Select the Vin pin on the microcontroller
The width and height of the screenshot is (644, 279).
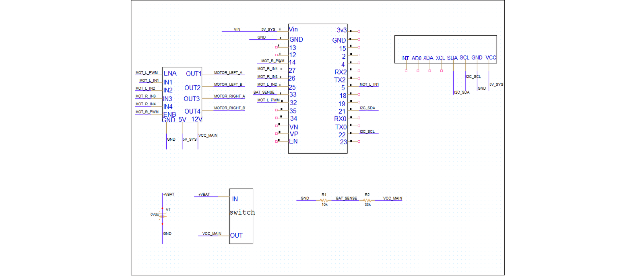pos(293,29)
